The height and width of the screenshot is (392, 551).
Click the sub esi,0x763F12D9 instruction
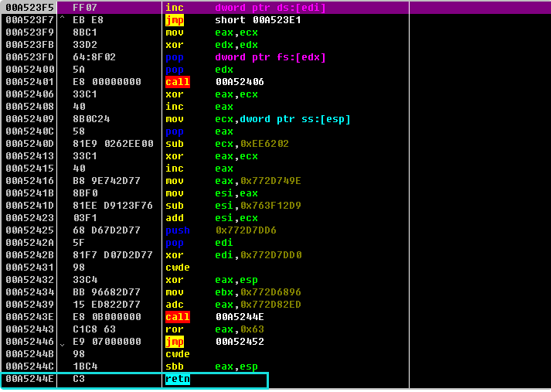pyautogui.click(x=174, y=206)
